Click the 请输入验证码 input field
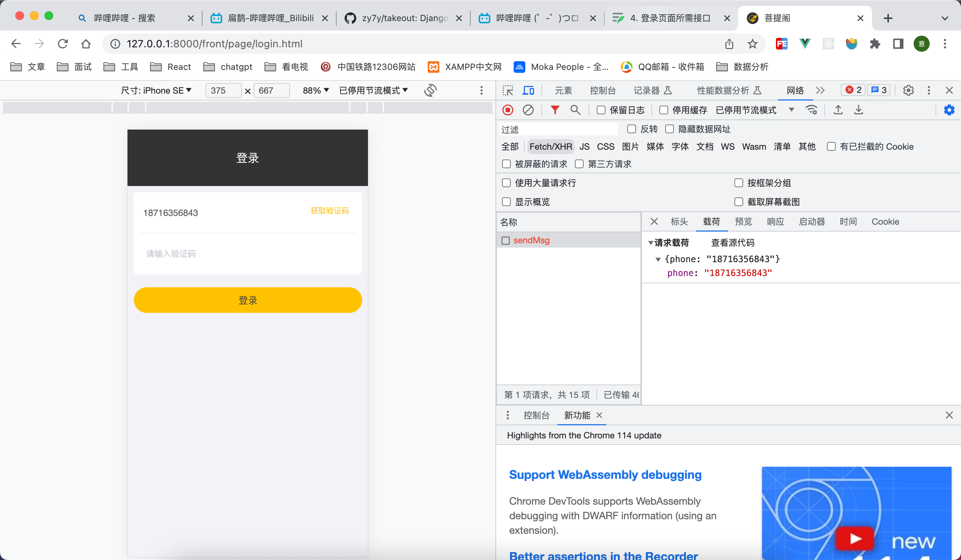 (247, 253)
